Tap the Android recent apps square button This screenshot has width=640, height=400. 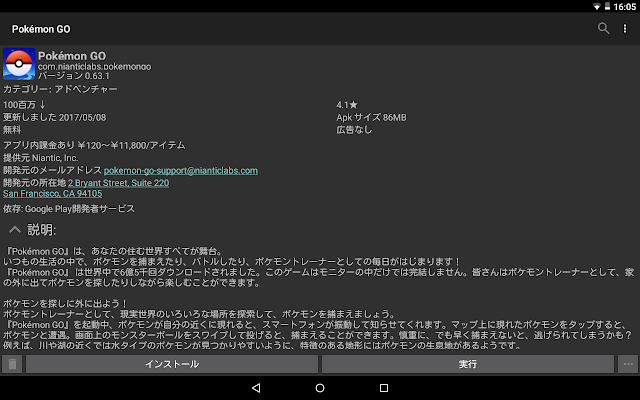click(384, 388)
